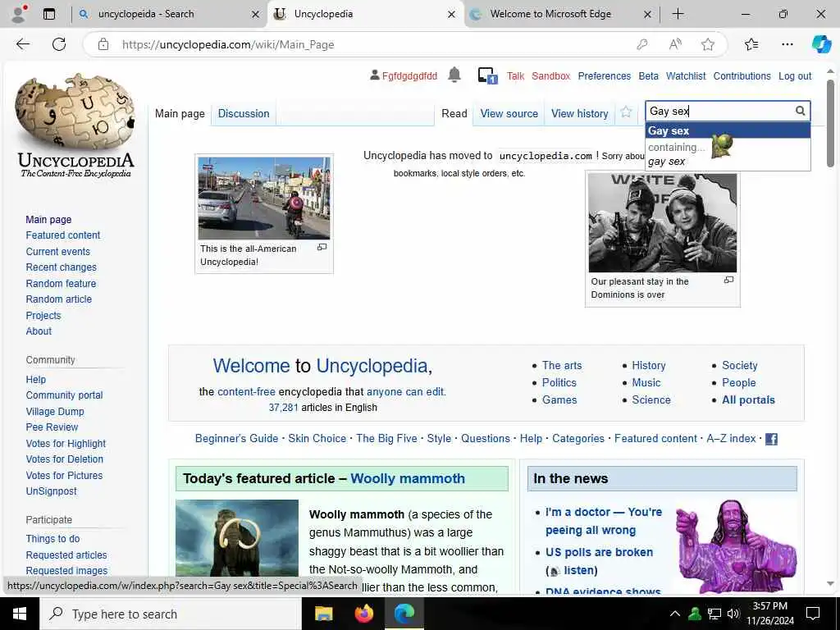Launch the Copilot sidebar icon
840x630 pixels.
820,44
